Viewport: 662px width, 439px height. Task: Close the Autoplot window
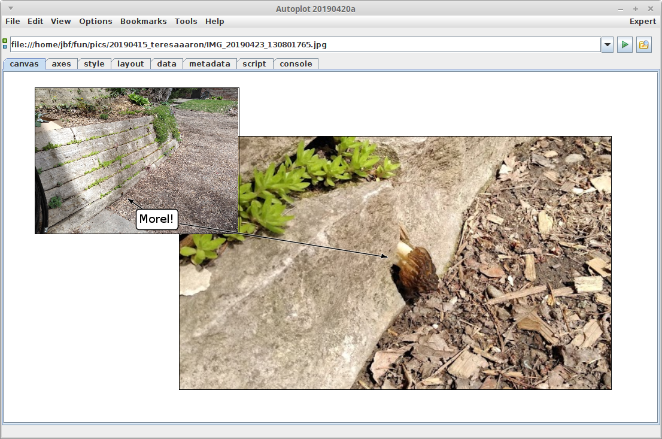[x=651, y=8]
